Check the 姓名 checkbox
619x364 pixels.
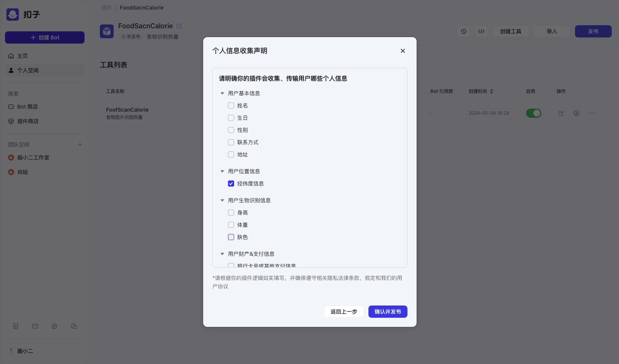click(231, 106)
